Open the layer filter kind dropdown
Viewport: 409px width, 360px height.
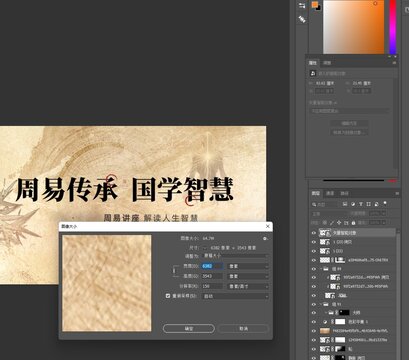325,204
